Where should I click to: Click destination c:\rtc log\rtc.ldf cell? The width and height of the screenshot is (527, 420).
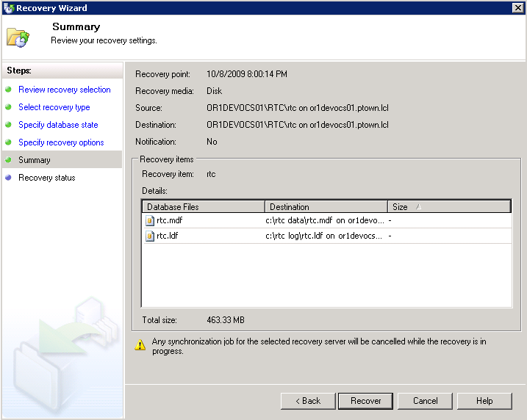click(323, 236)
